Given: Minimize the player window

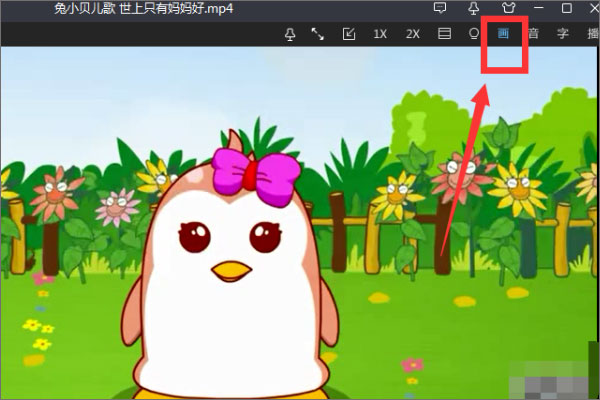Looking at the screenshot, I should click(x=538, y=8).
